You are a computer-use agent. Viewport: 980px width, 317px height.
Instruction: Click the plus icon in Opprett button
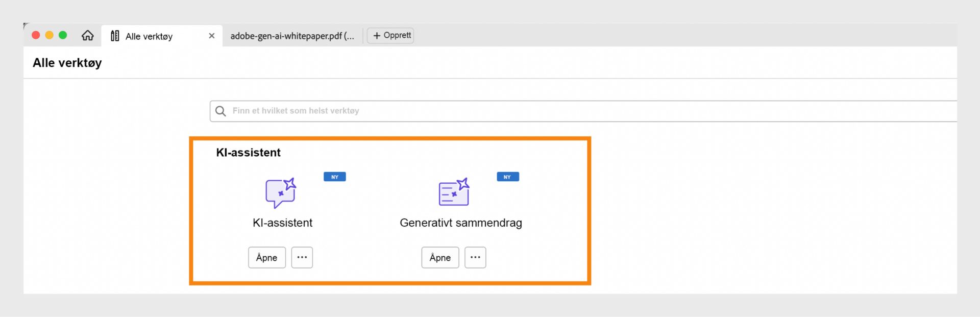pos(377,35)
